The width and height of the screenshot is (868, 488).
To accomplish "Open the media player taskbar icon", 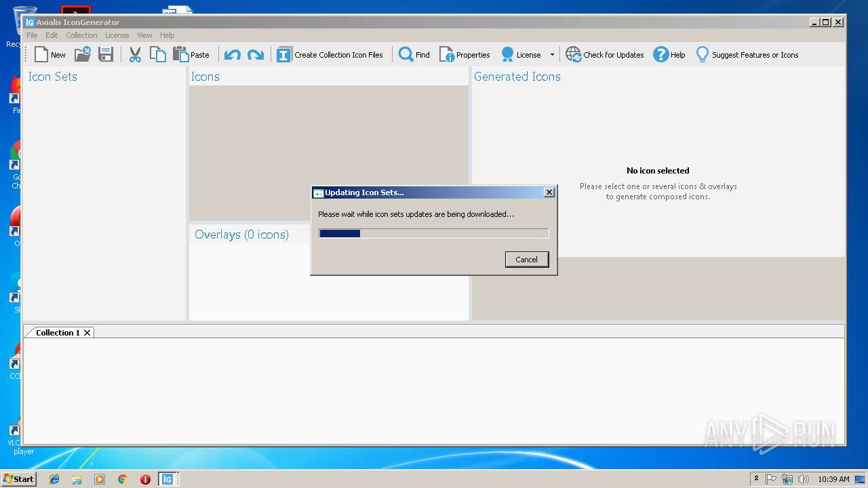I will (x=100, y=479).
